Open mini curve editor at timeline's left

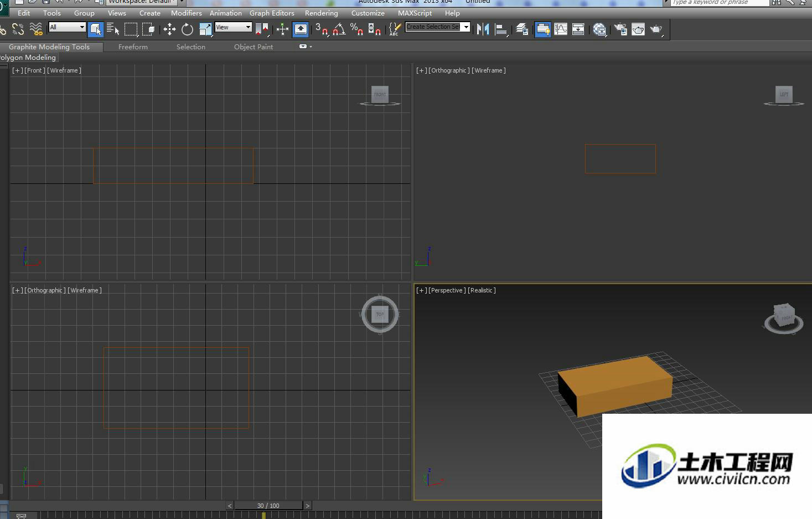(x=21, y=516)
